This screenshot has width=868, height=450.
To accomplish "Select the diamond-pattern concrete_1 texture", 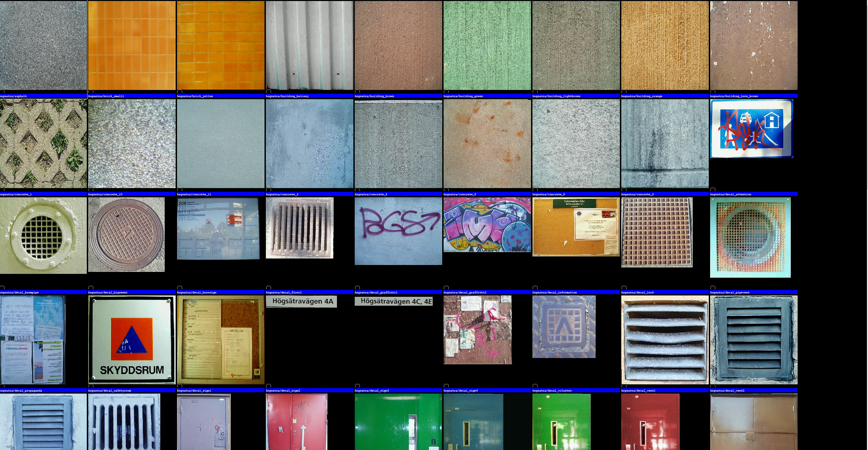I will [x=43, y=144].
